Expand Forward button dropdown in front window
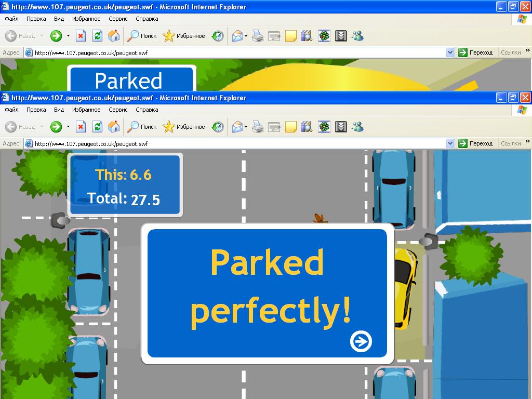The image size is (532, 399). 68,127
